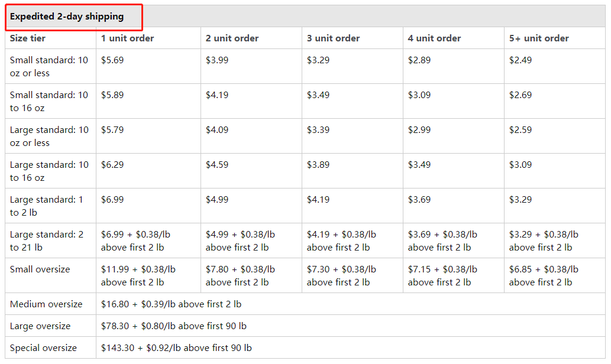Select the Special oversize row label

(43, 348)
